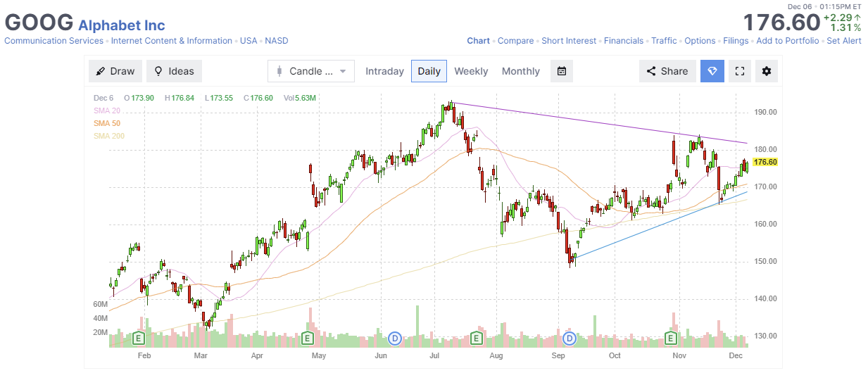Open the Traffic page
The image size is (868, 373).
click(x=664, y=41)
